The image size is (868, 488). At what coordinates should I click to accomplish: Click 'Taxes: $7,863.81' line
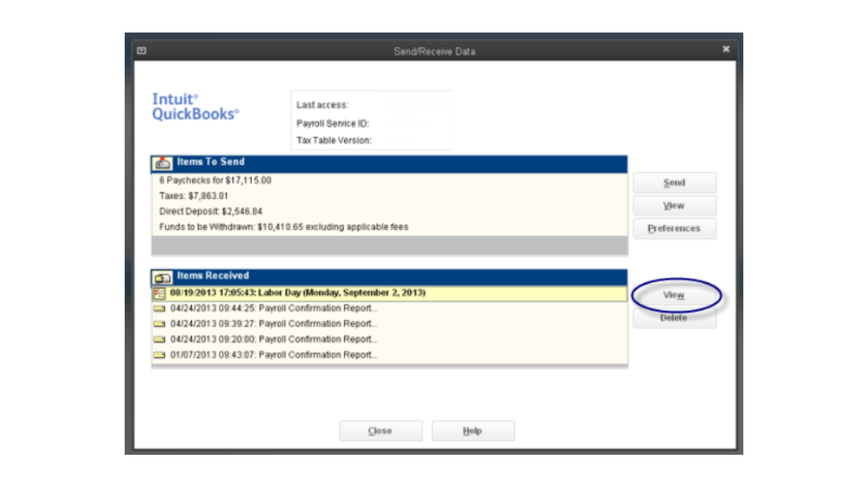coord(193,196)
